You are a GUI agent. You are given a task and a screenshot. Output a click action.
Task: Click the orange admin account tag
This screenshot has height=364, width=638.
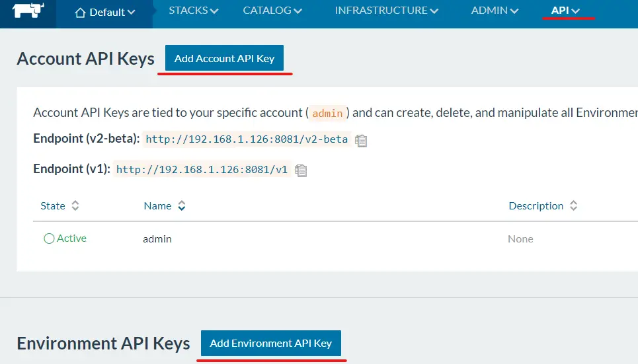point(327,113)
